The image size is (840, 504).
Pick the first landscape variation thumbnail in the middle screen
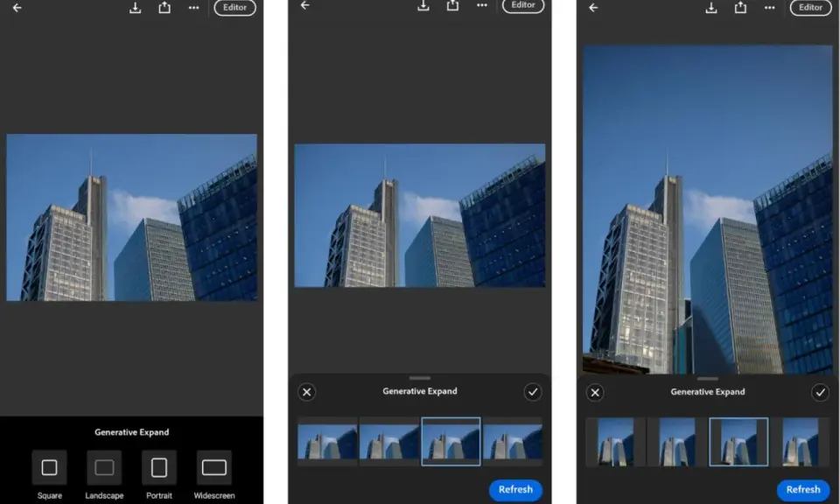click(x=327, y=442)
